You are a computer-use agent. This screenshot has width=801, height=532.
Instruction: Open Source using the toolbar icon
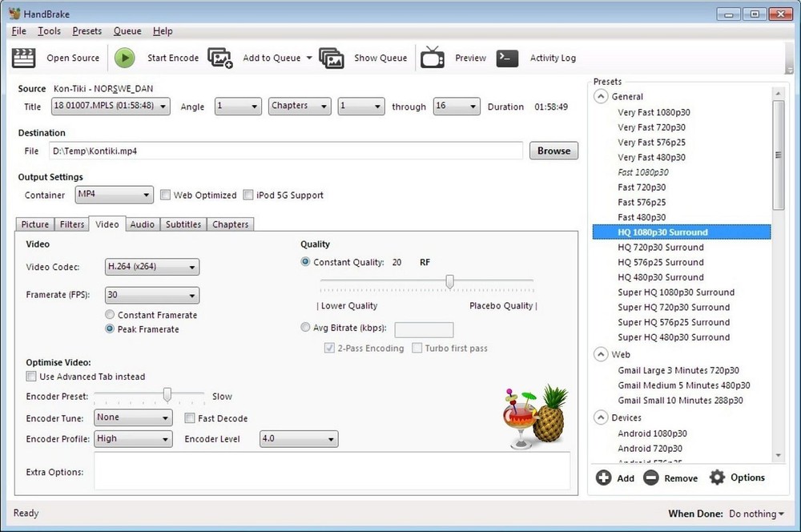pyautogui.click(x=22, y=57)
